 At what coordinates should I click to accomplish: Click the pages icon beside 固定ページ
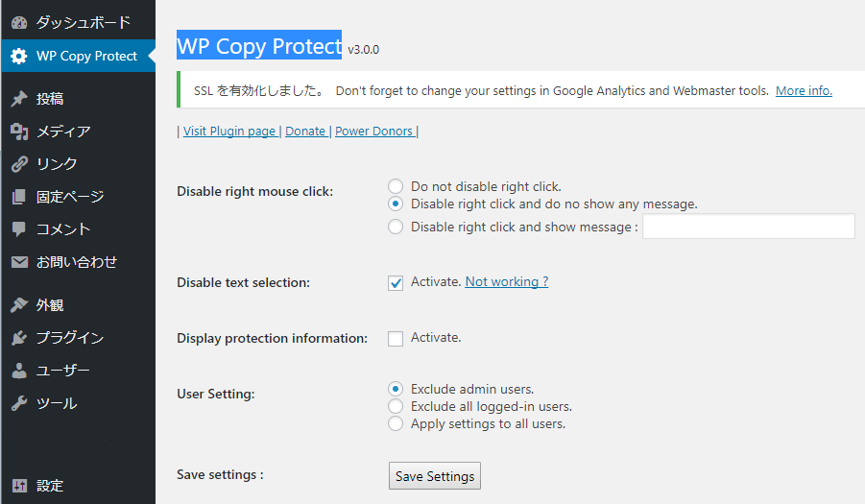pyautogui.click(x=19, y=197)
